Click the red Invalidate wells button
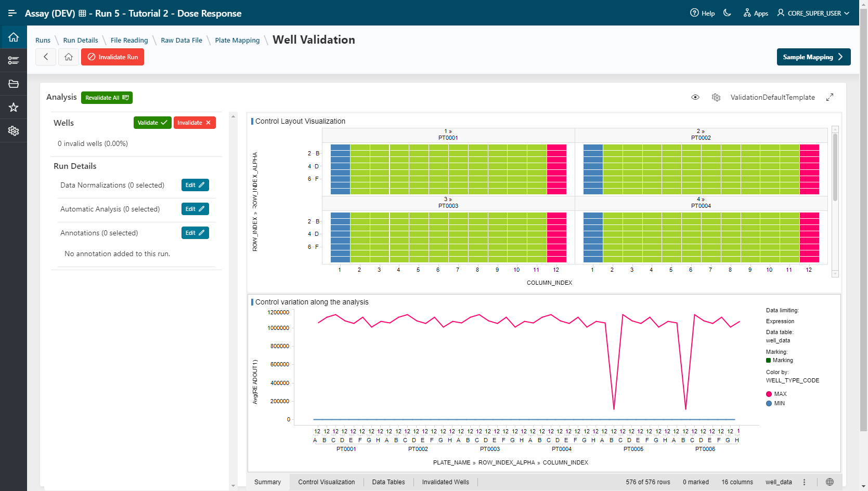The width and height of the screenshot is (868, 491). (x=195, y=123)
